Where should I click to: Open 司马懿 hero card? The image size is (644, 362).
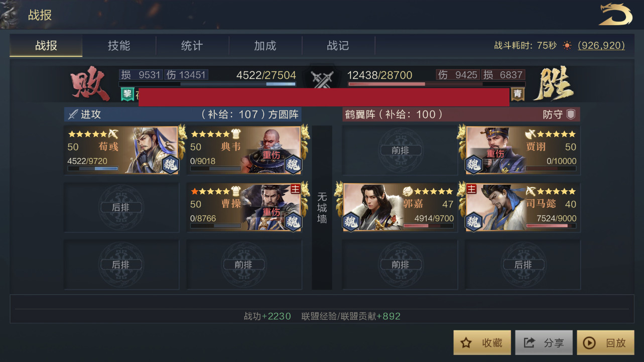(523, 207)
